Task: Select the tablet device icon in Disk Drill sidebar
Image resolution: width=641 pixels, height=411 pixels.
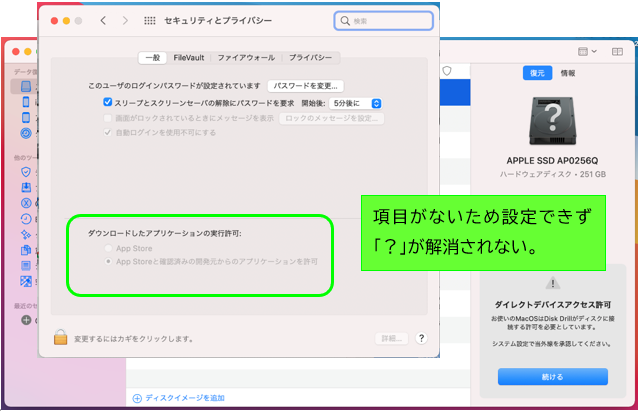Action: [x=26, y=117]
